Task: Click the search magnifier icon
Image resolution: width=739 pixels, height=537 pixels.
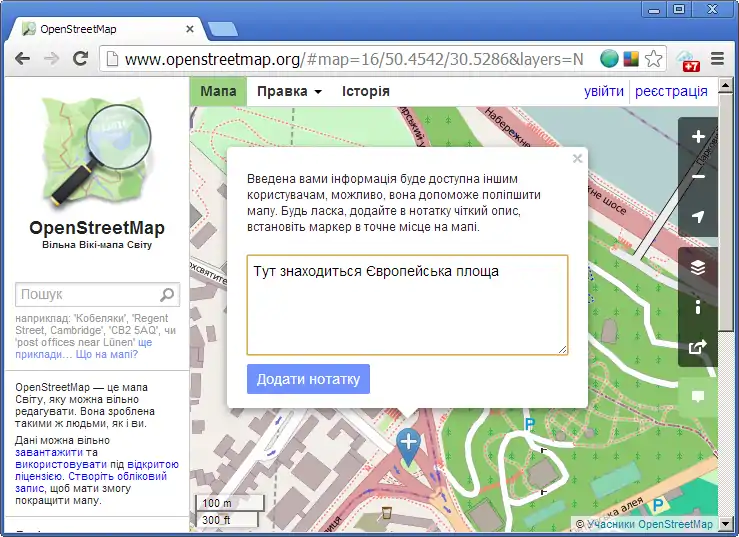Action: [167, 295]
